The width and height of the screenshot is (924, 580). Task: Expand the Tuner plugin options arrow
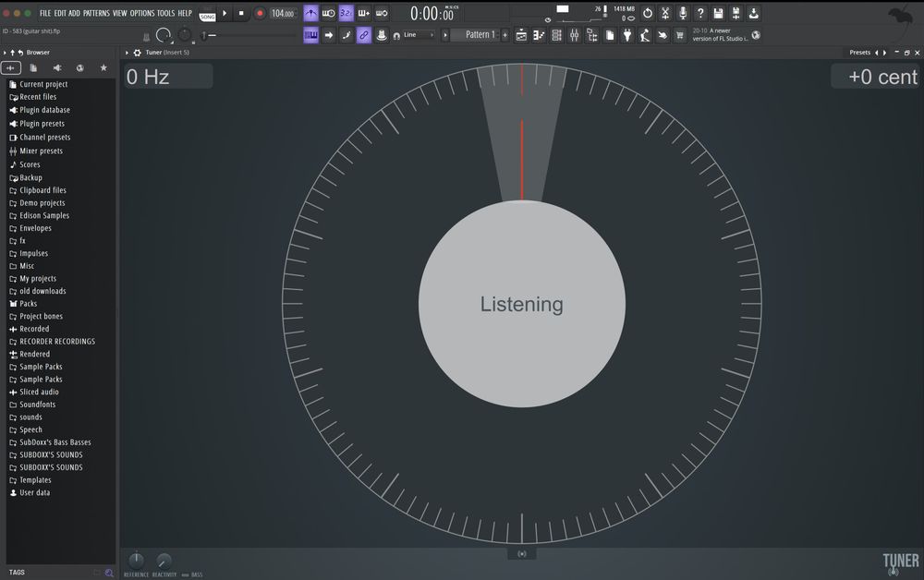(x=128, y=53)
